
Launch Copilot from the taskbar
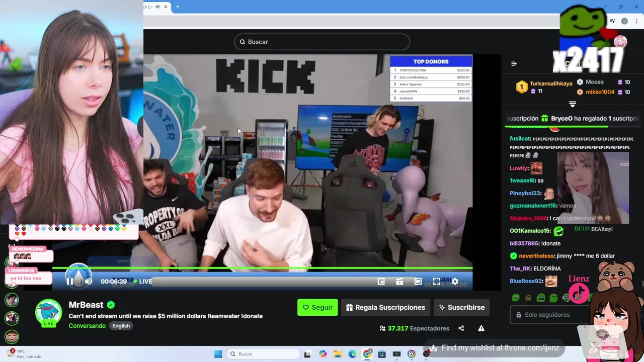point(323,354)
